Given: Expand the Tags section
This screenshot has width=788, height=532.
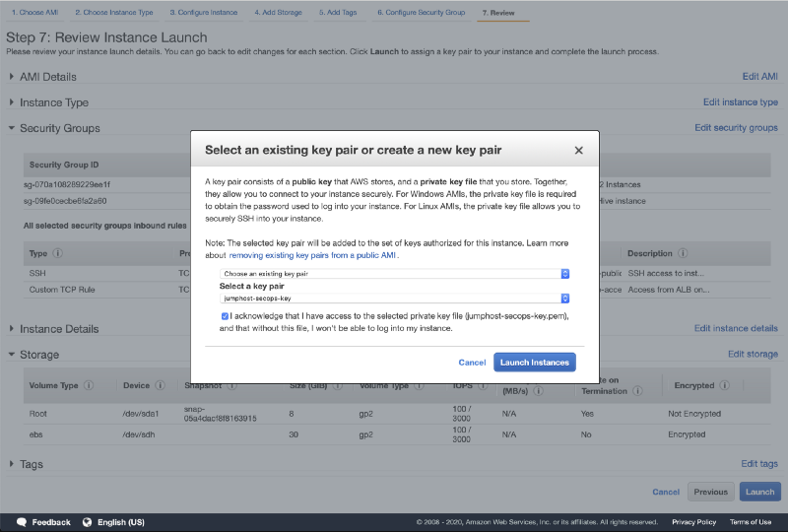Looking at the screenshot, I should pos(12,464).
